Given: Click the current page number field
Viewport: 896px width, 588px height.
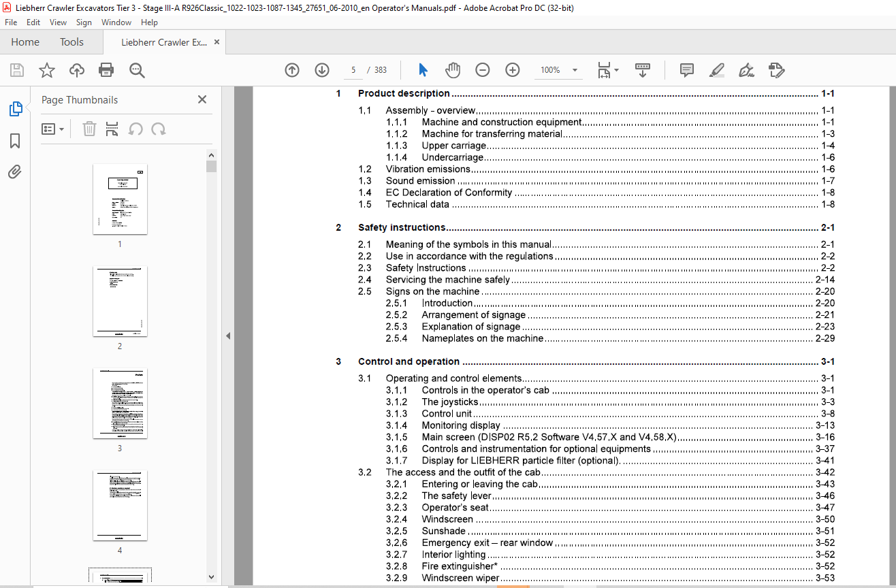Looking at the screenshot, I should pos(353,70).
